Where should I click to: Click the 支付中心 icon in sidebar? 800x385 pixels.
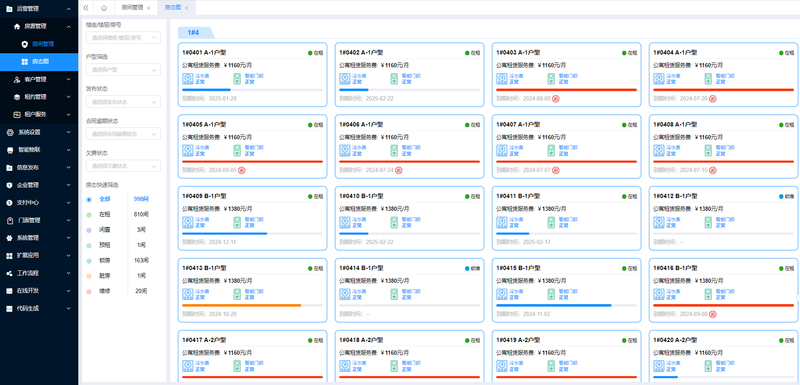[x=10, y=202]
